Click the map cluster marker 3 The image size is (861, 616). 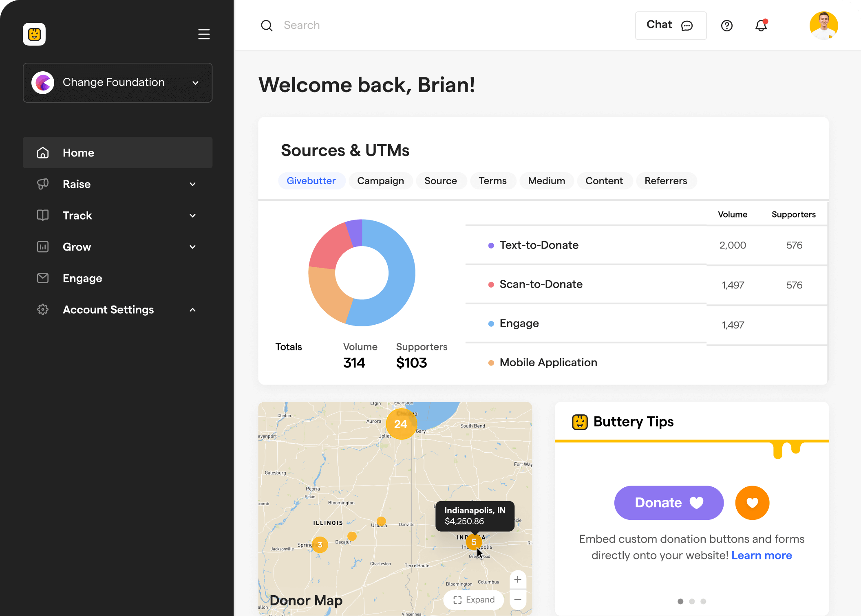[x=320, y=545]
